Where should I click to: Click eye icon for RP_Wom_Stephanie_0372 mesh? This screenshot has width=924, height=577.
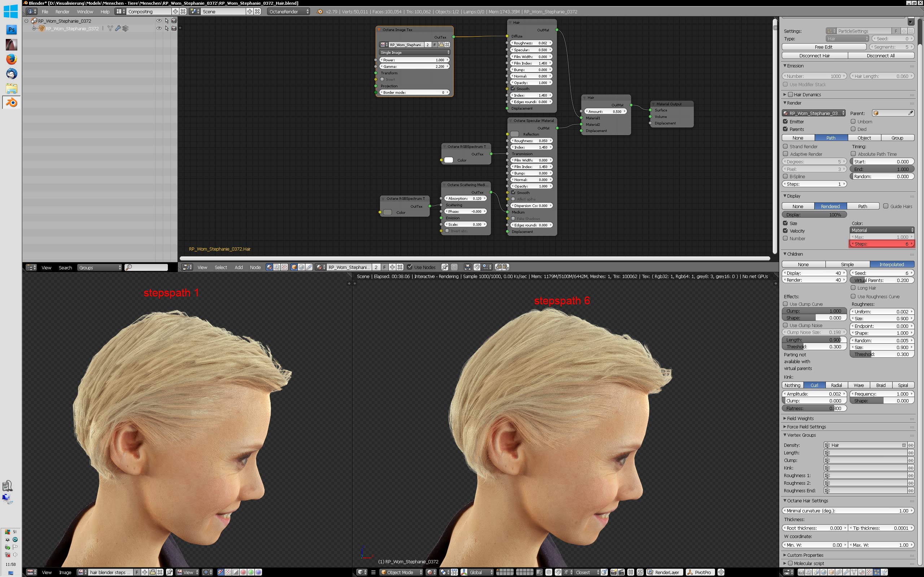[159, 28]
